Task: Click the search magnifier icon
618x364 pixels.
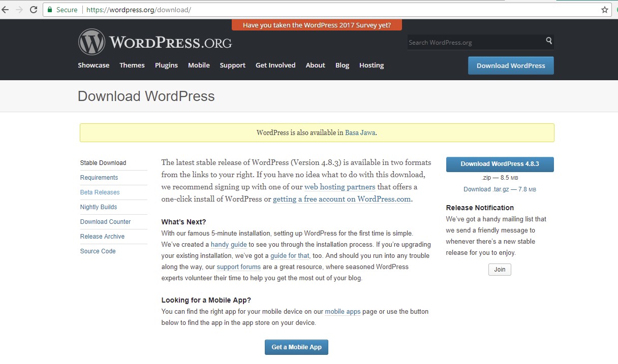Action: pos(549,41)
